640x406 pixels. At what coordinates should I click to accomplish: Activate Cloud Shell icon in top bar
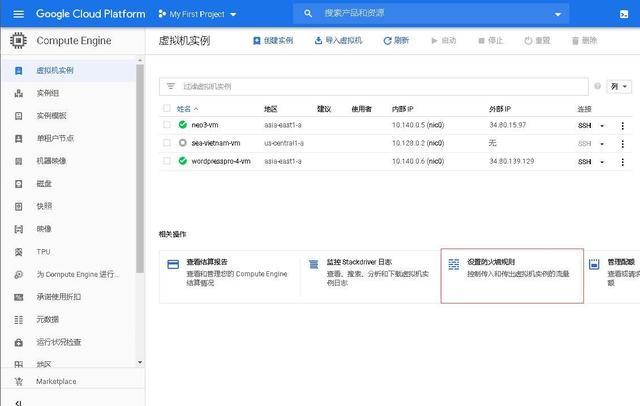pyautogui.click(x=624, y=14)
